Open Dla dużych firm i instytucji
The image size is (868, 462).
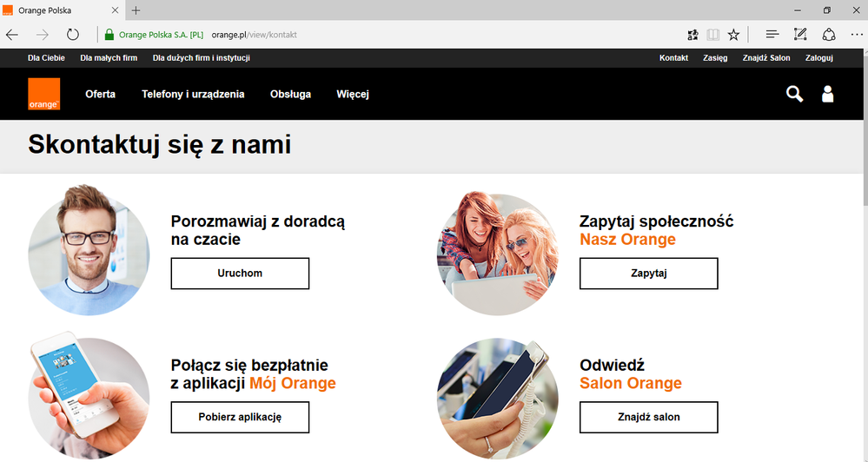click(202, 57)
